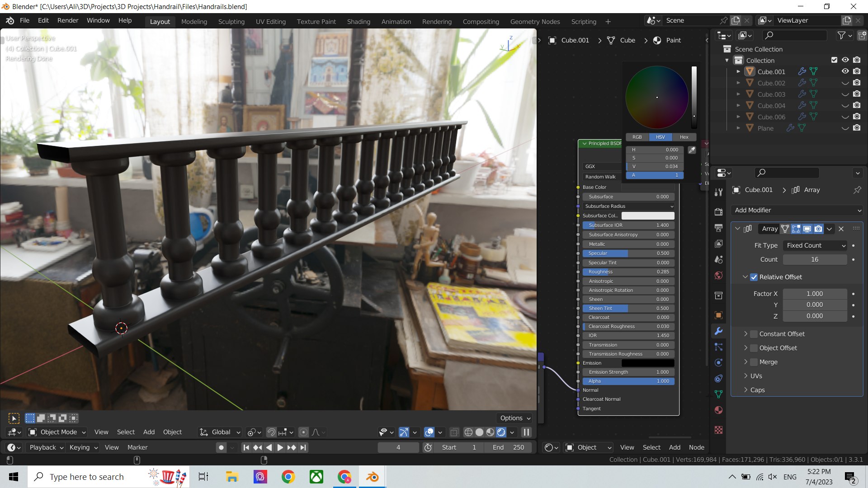Hide Cube.001 in the viewport

coord(845,71)
